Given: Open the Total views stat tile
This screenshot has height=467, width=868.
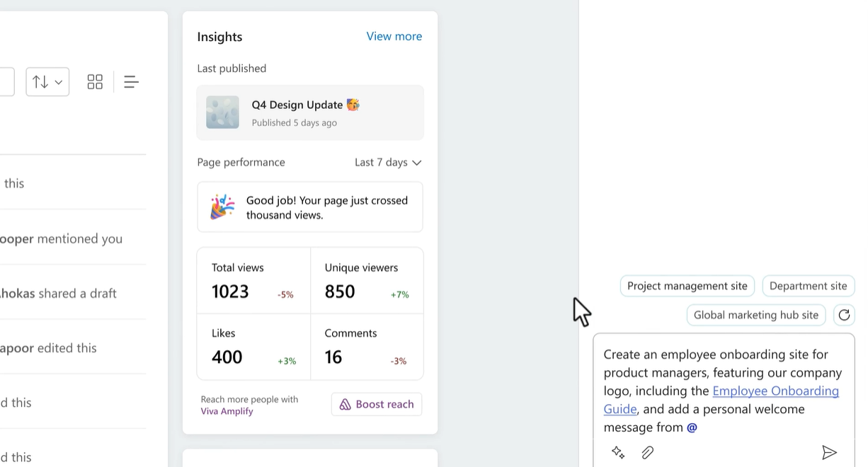Looking at the screenshot, I should (253, 280).
